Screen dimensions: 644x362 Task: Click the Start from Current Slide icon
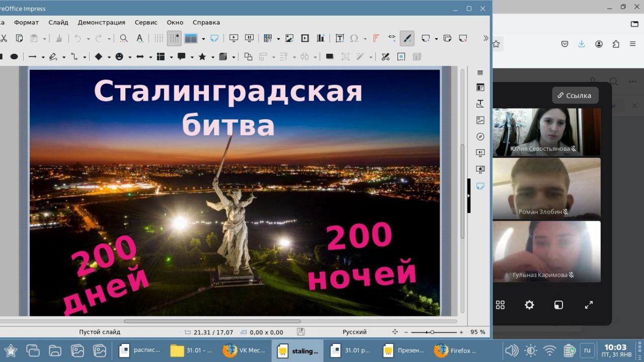pyautogui.click(x=249, y=38)
